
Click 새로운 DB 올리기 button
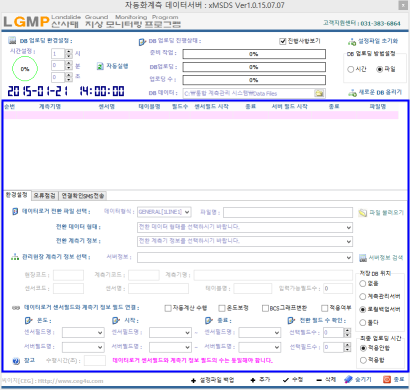(375, 92)
